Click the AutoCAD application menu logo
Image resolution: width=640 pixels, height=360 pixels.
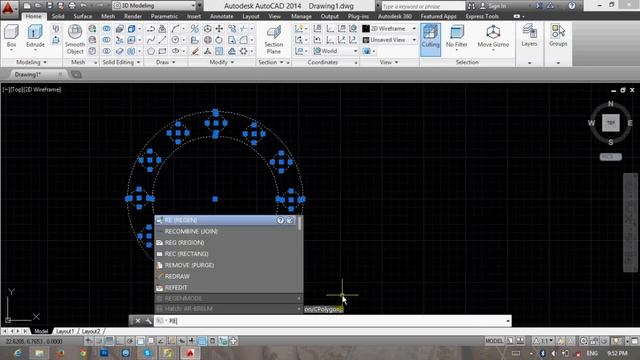pos(9,9)
